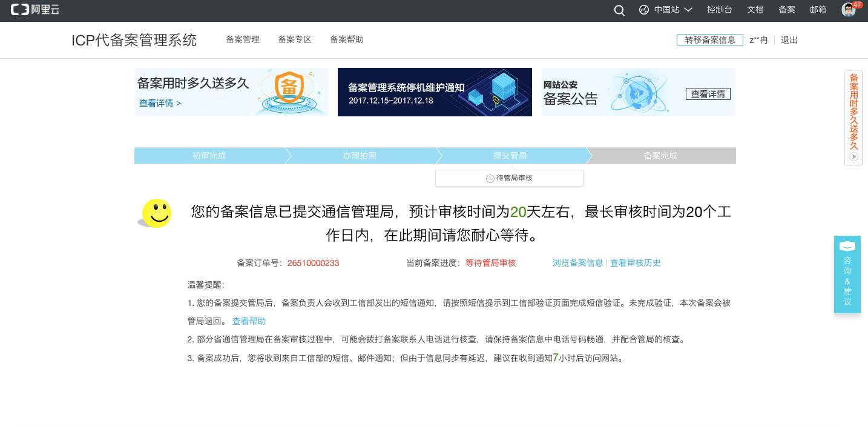The height and width of the screenshot is (426, 868).
Task: Click the clock icon beside 待管局审核
Action: click(x=490, y=179)
